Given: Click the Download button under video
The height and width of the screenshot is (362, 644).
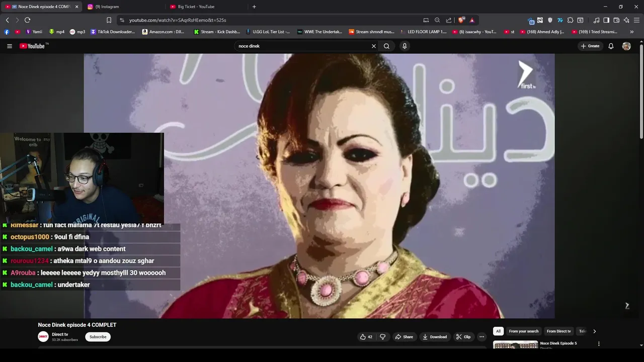Looking at the screenshot, I should pyautogui.click(x=435, y=337).
